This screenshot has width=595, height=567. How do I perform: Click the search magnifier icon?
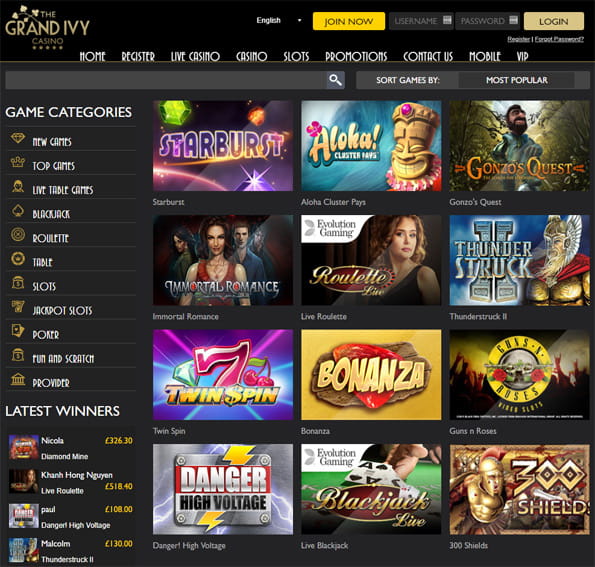click(x=335, y=80)
